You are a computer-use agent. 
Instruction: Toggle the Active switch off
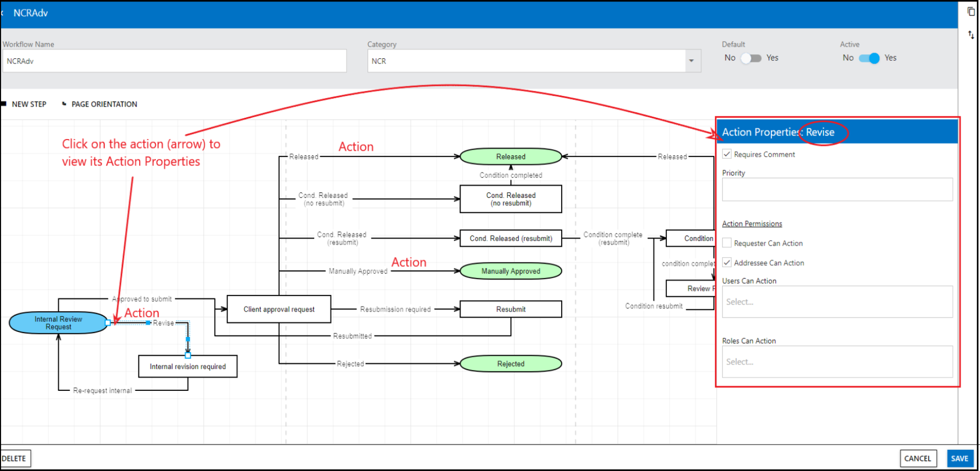pos(869,58)
